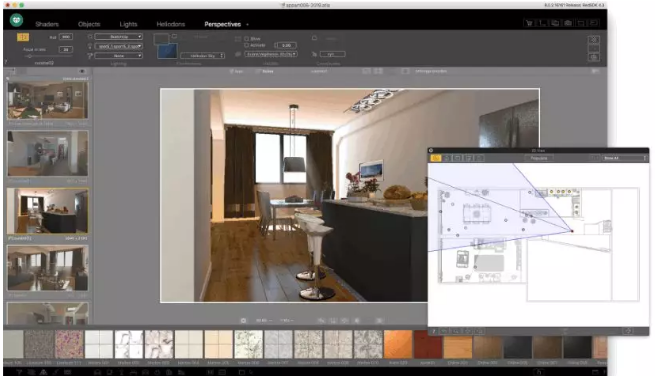This screenshot has width=655, height=378.
Task: Click the filter icon in bottom status bar
Action: coord(19,372)
